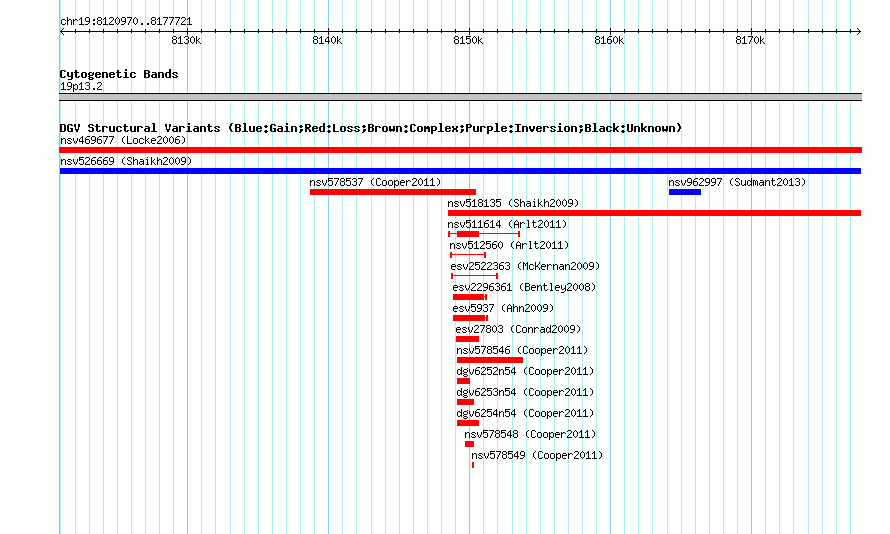Image resolution: width=890 pixels, height=534 pixels.
Task: Click the 8160k ruler tick label
Action: click(x=609, y=40)
